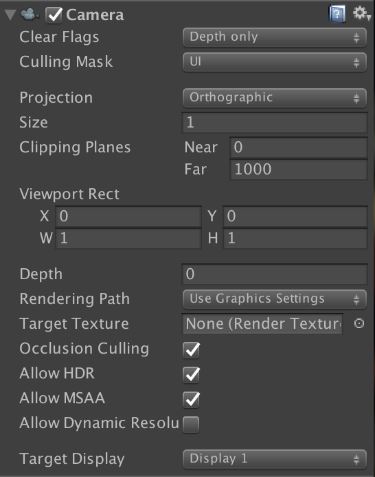Click the Near clipping plane field
Image resolution: width=375 pixels, height=477 pixels.
[299, 147]
